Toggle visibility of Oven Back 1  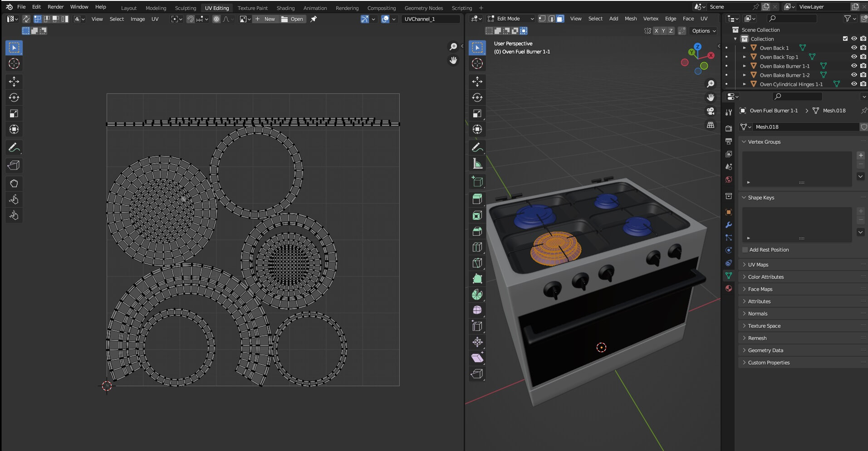tap(854, 48)
